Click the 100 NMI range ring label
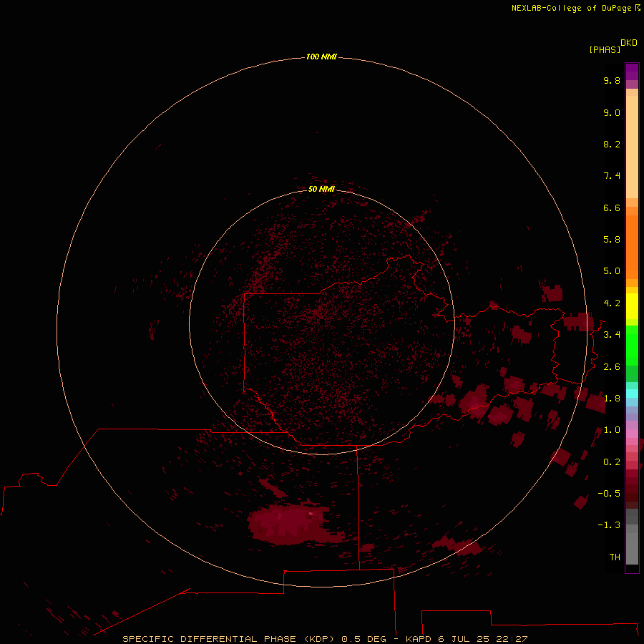This screenshot has width=644, height=644. click(321, 57)
